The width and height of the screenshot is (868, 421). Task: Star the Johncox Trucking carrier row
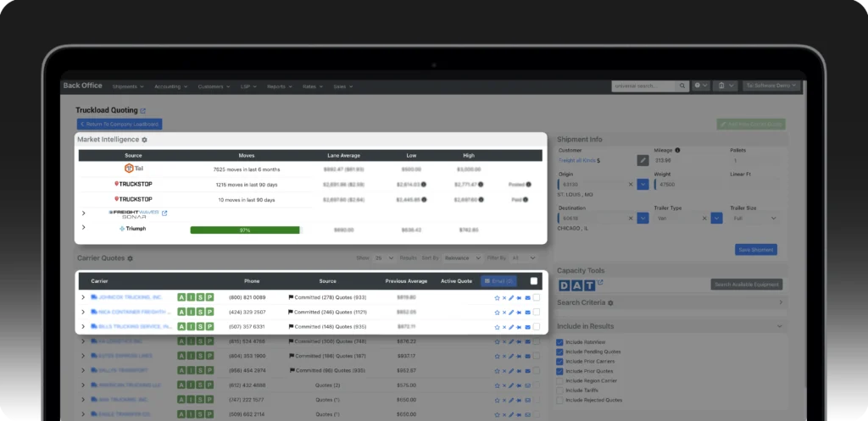pos(497,298)
